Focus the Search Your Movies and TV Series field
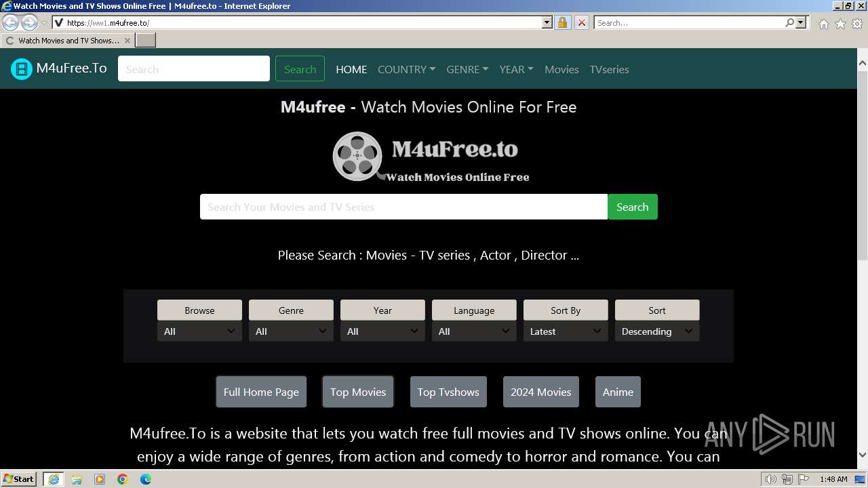The width and height of the screenshot is (868, 488). pos(403,207)
